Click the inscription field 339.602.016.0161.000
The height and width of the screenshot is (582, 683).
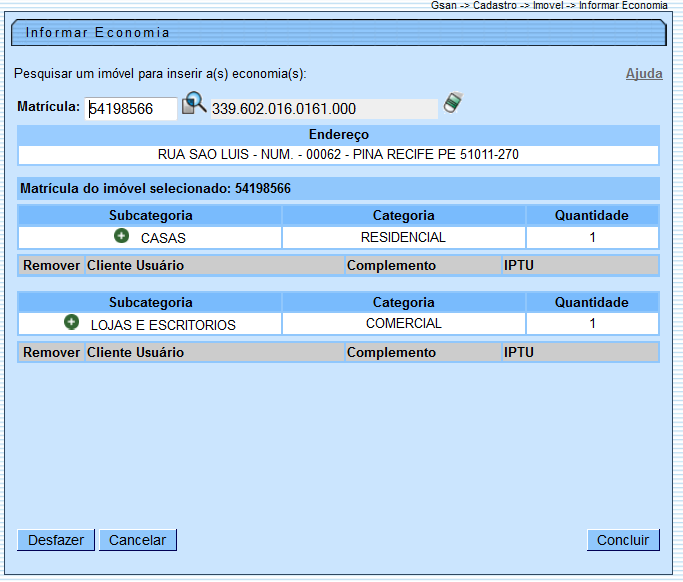[x=322, y=108]
